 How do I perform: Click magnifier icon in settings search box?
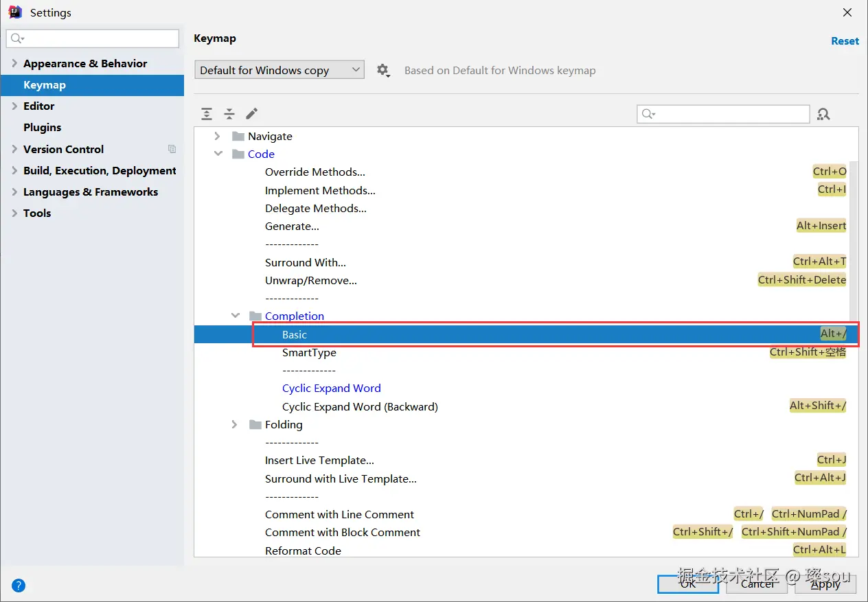[x=18, y=38]
